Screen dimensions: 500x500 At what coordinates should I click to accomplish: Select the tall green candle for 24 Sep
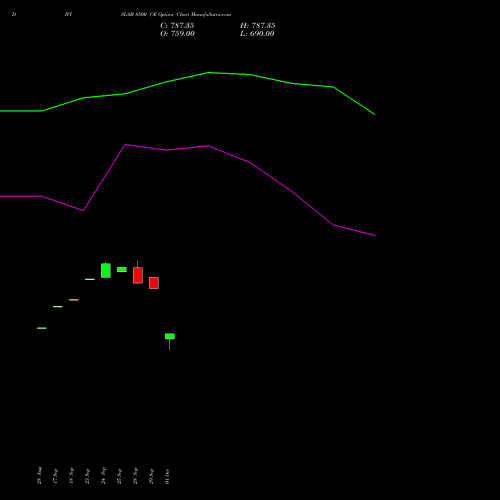(106, 270)
